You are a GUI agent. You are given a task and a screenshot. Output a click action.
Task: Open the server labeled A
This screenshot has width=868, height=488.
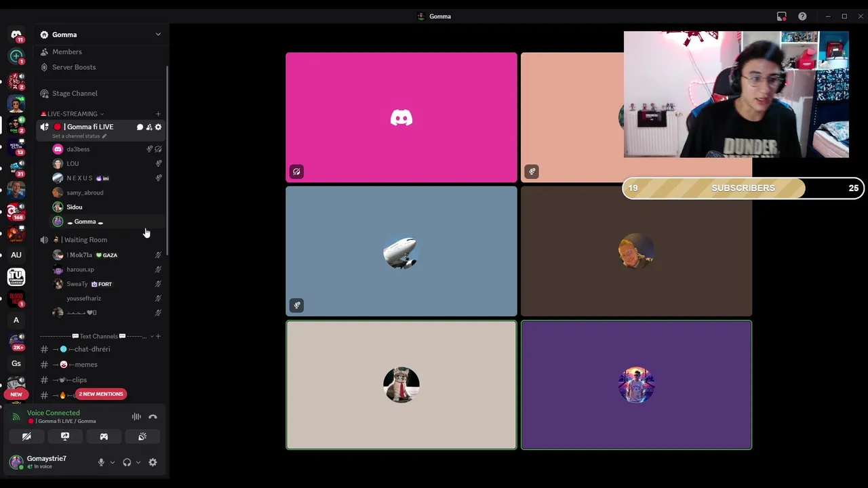16,320
